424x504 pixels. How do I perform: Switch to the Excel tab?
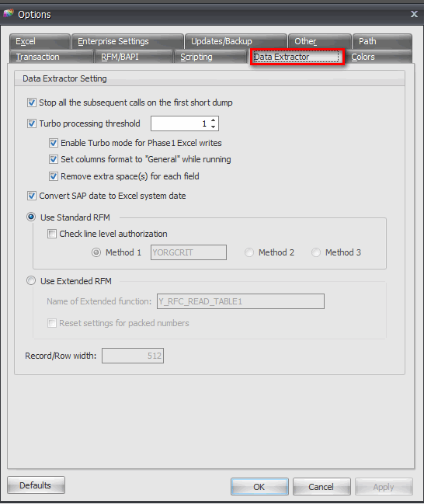point(40,41)
